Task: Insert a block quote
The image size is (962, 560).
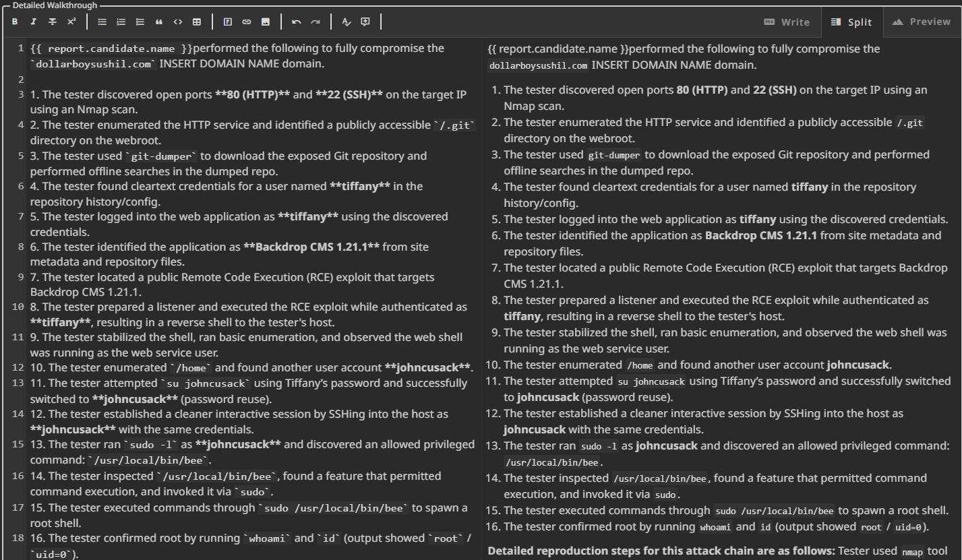Action: tap(159, 22)
